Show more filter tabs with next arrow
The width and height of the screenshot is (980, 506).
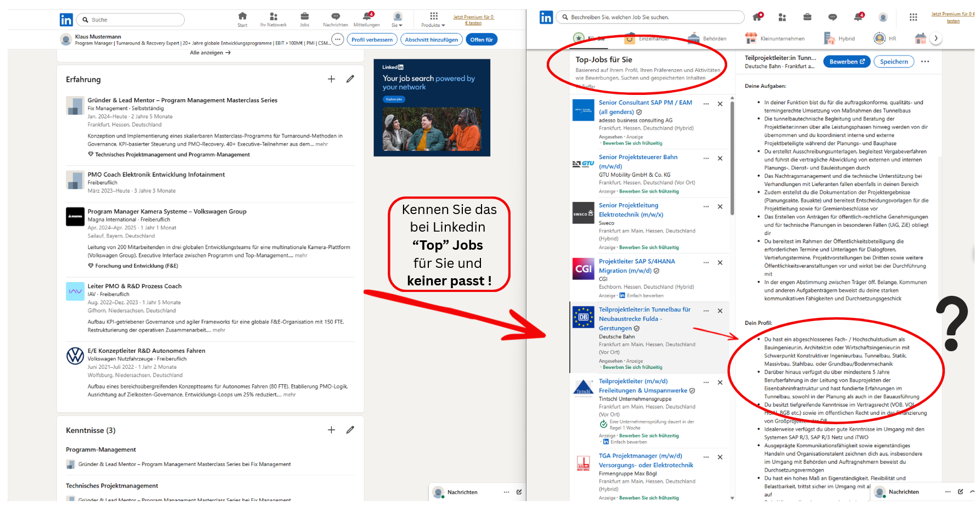tap(936, 38)
